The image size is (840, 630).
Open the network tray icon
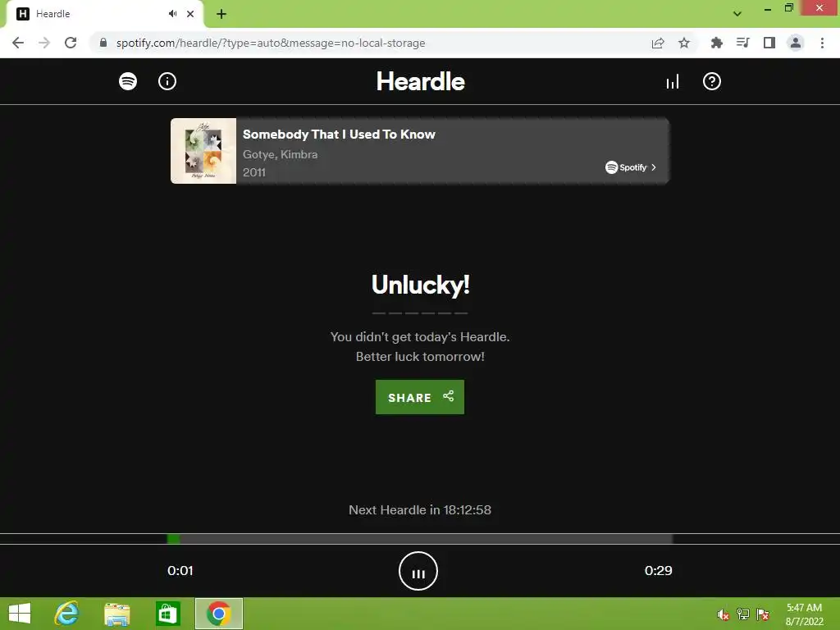(743, 614)
